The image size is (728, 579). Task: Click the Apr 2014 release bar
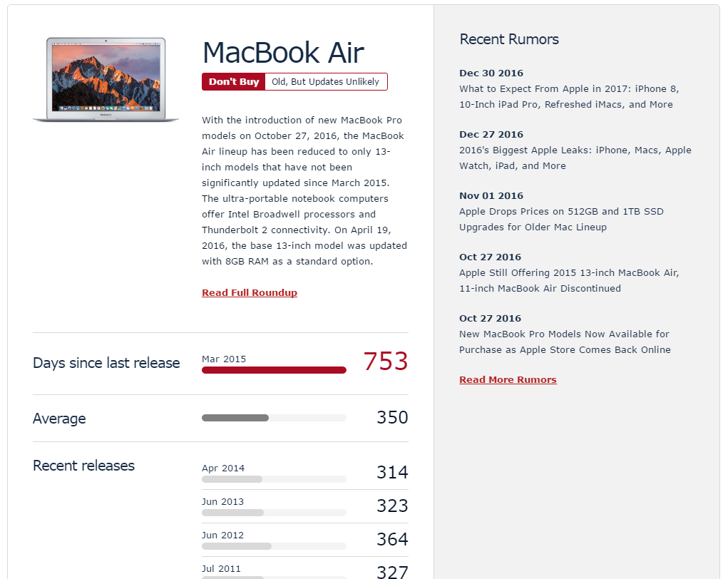tap(274, 479)
